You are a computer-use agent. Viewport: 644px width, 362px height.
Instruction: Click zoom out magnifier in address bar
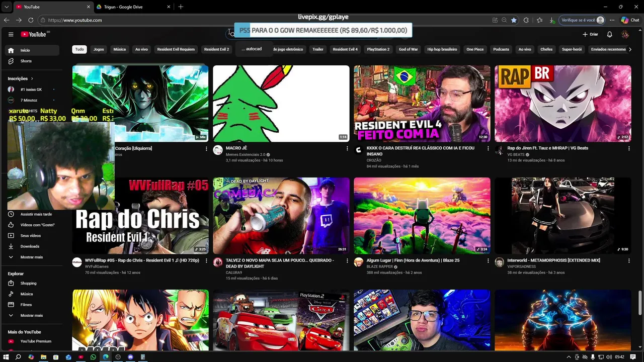pos(504,20)
